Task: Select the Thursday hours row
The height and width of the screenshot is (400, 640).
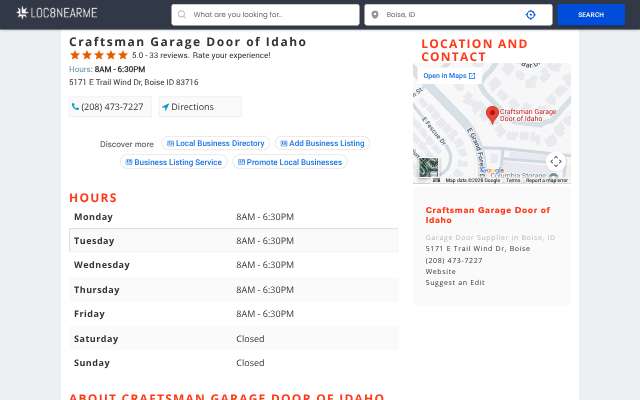Action: click(x=233, y=290)
